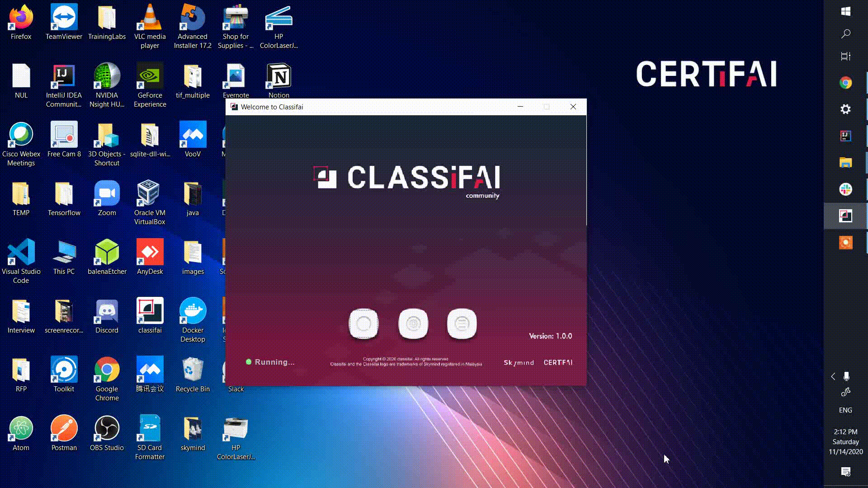Open Skymind website link in Classifai
868x488 pixels.
pyautogui.click(x=518, y=362)
